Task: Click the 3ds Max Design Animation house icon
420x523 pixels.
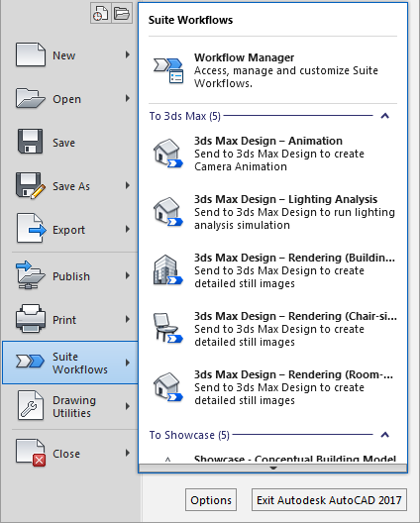Action: (168, 154)
